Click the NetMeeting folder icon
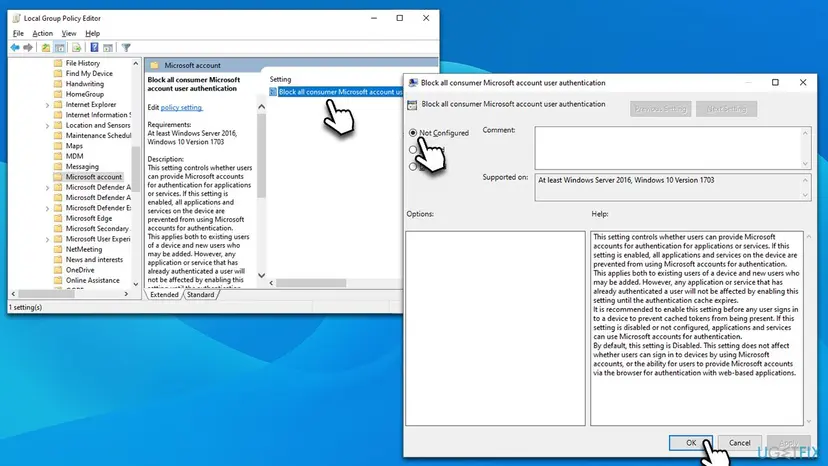This screenshot has width=828, height=466. [58, 249]
